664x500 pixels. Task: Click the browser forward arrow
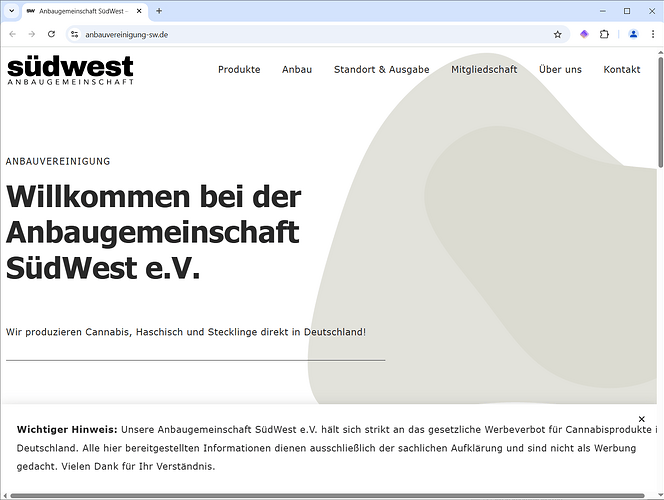pyautogui.click(x=32, y=34)
